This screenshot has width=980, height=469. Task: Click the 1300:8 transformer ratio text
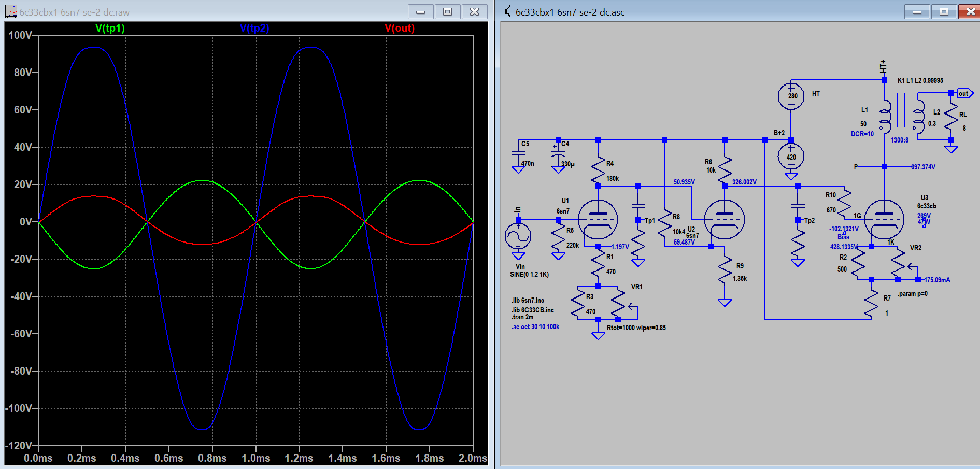coord(900,140)
